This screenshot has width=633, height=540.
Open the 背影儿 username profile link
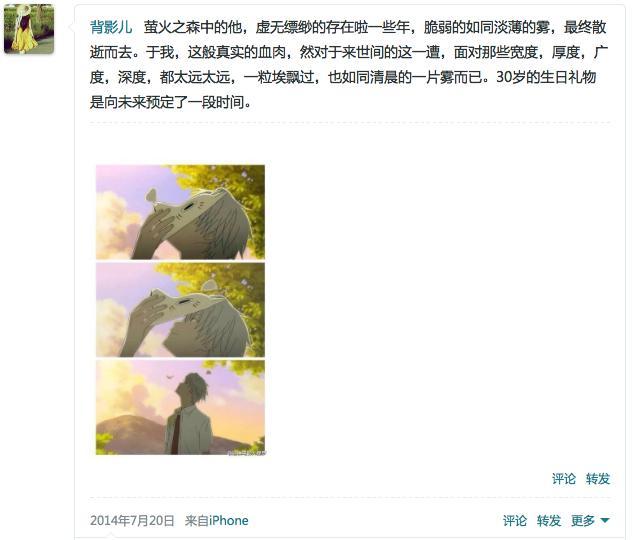[x=111, y=27]
